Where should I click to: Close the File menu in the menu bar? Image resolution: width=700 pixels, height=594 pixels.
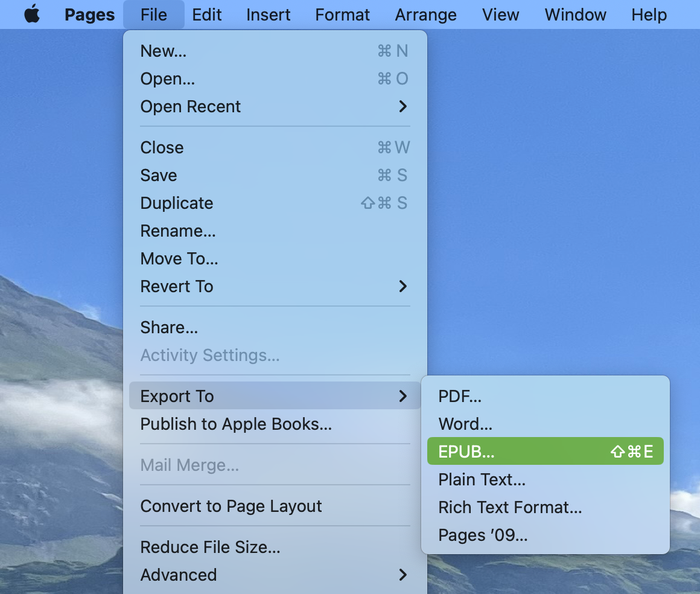point(153,14)
